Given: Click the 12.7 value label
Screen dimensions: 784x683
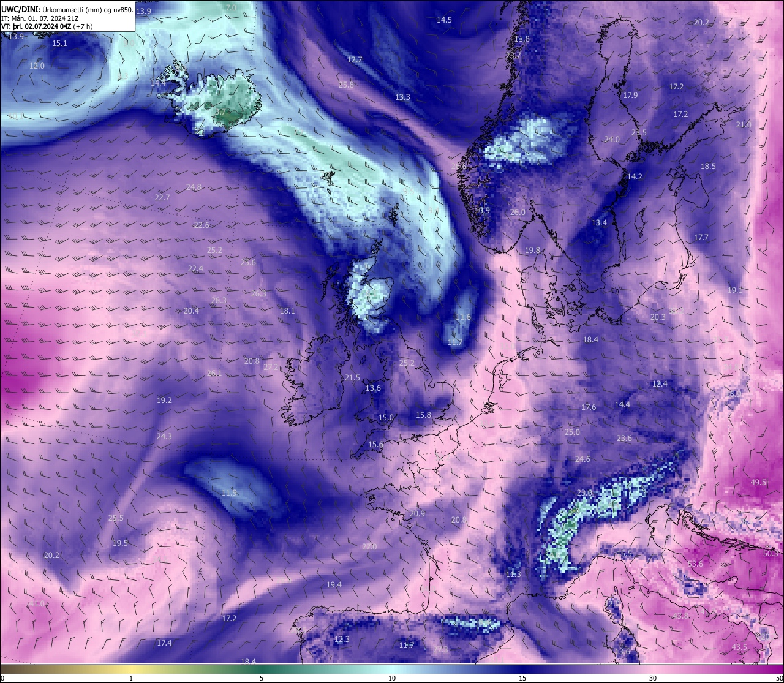Looking at the screenshot, I should click(x=355, y=59).
